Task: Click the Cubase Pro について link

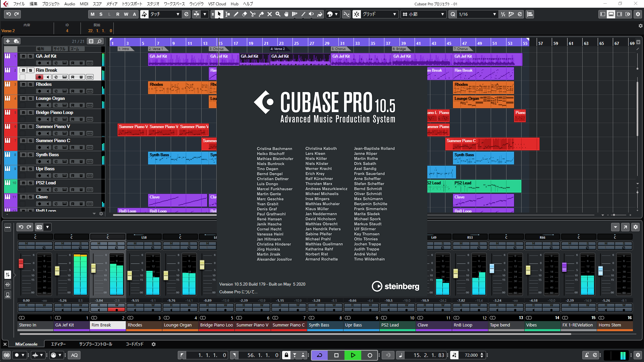Action: pos(238,292)
